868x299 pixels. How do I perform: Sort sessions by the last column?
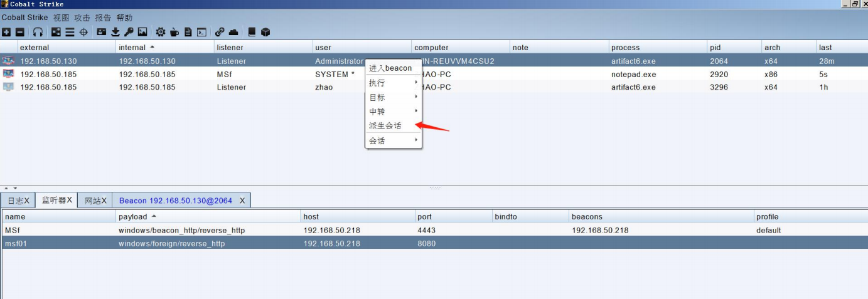click(x=842, y=47)
